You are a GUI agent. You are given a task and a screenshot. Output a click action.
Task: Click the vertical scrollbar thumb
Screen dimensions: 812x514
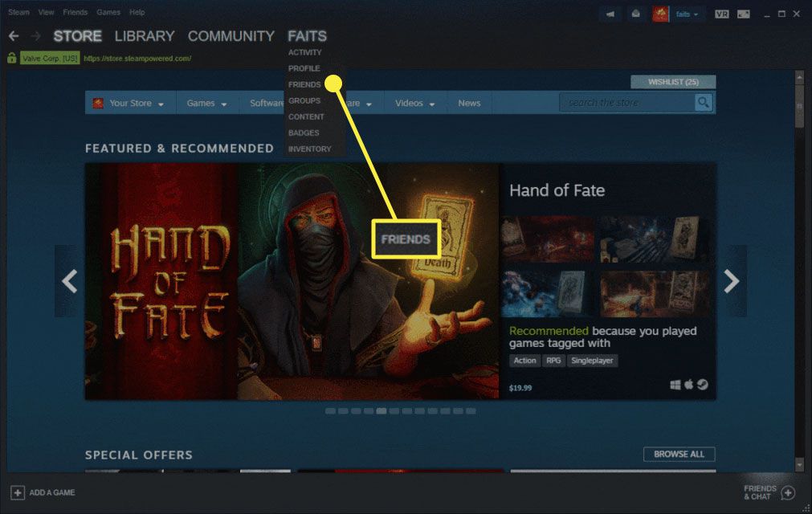[800, 105]
